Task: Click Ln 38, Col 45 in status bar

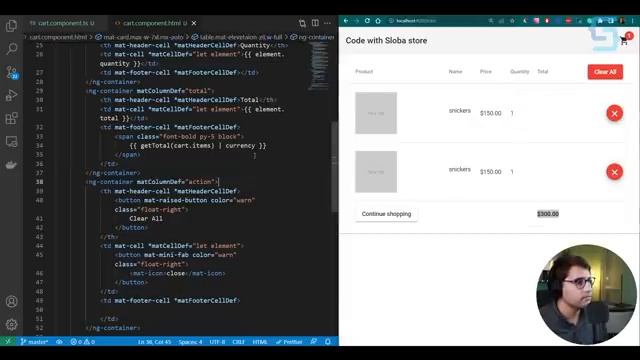Action: pyautogui.click(x=154, y=342)
